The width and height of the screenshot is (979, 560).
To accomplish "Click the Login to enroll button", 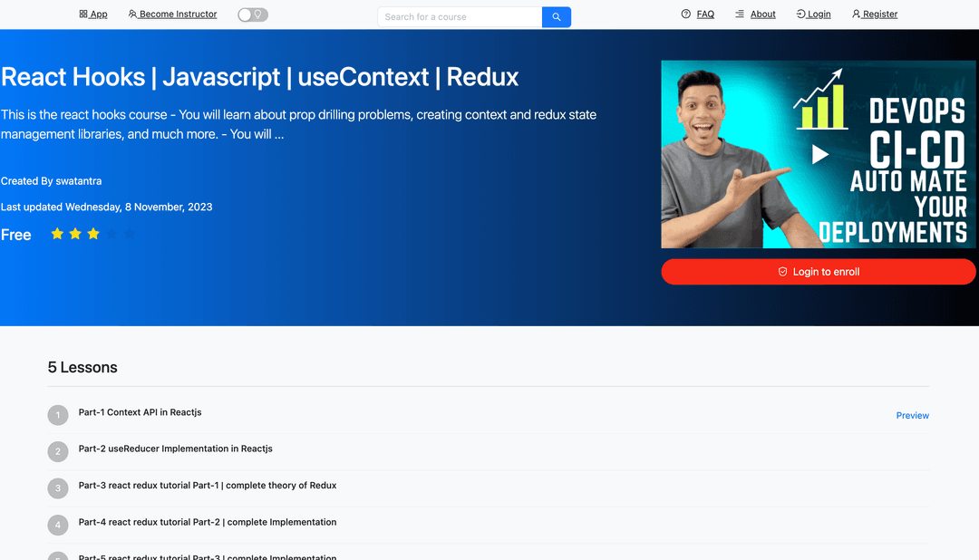I will [819, 272].
